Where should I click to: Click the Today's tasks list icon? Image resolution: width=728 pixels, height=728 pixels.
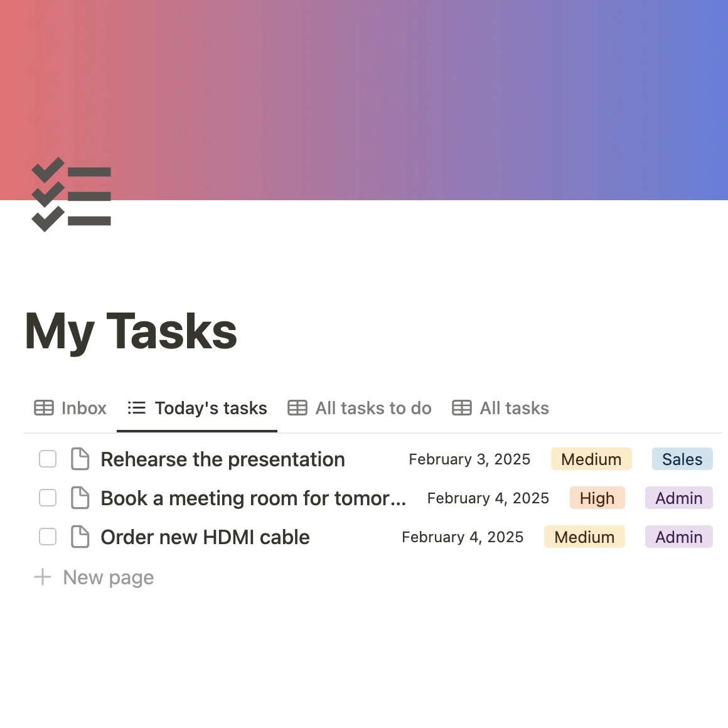click(137, 408)
